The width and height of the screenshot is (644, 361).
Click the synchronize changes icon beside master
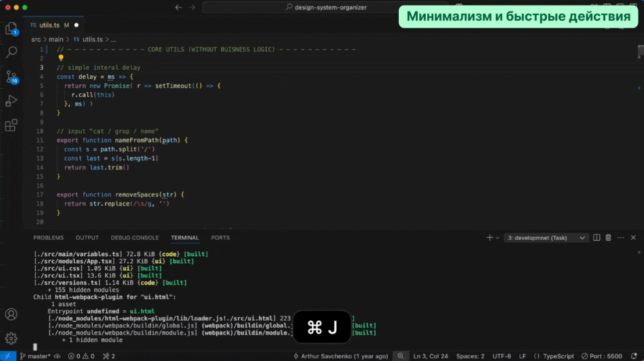click(57, 356)
